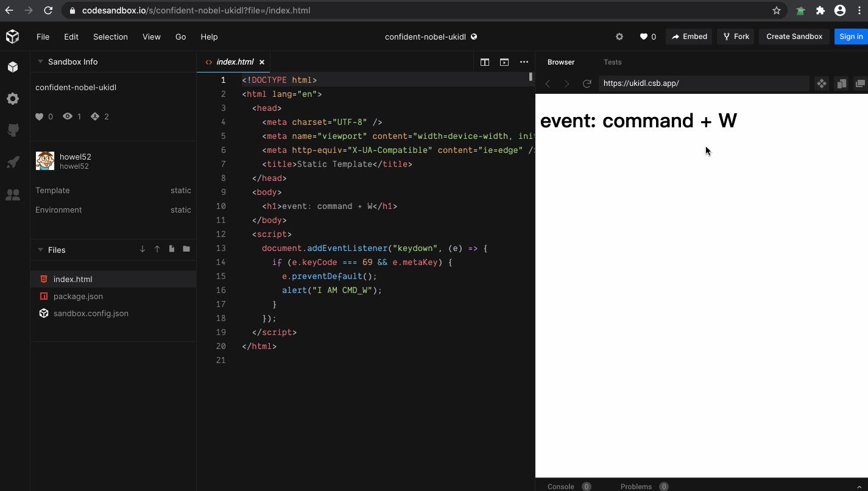The width and height of the screenshot is (868, 491).
Task: Click the split editor icon
Action: tap(485, 62)
